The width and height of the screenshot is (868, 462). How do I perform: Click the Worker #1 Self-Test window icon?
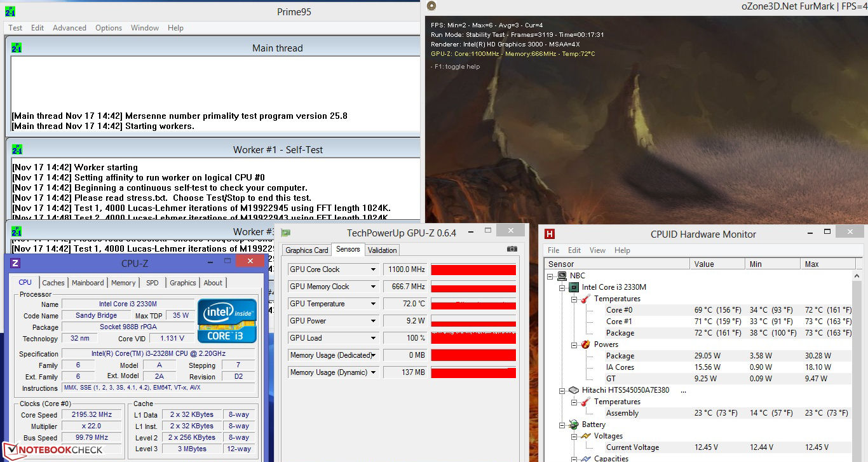[x=17, y=149]
